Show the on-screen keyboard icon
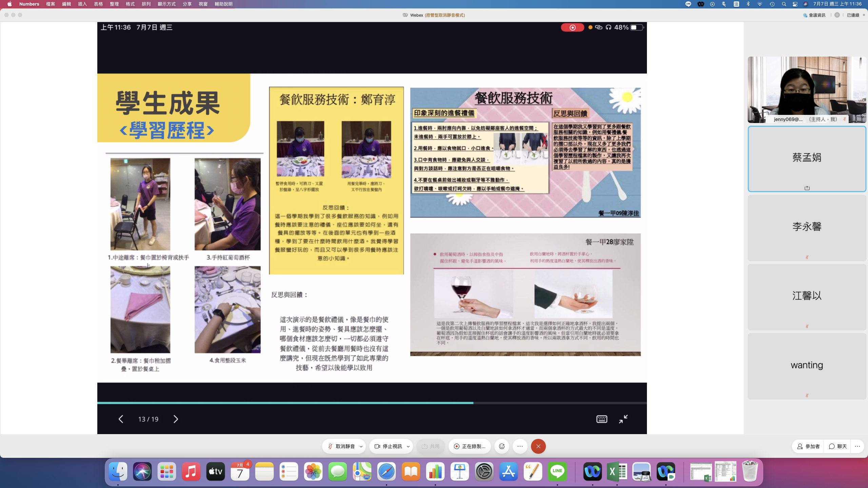868x488 pixels. click(x=601, y=419)
